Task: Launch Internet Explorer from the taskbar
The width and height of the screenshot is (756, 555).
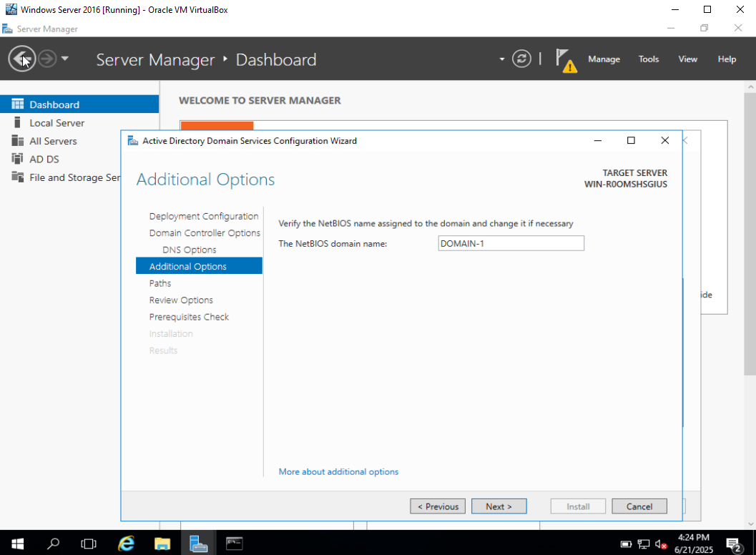Action: (127, 544)
